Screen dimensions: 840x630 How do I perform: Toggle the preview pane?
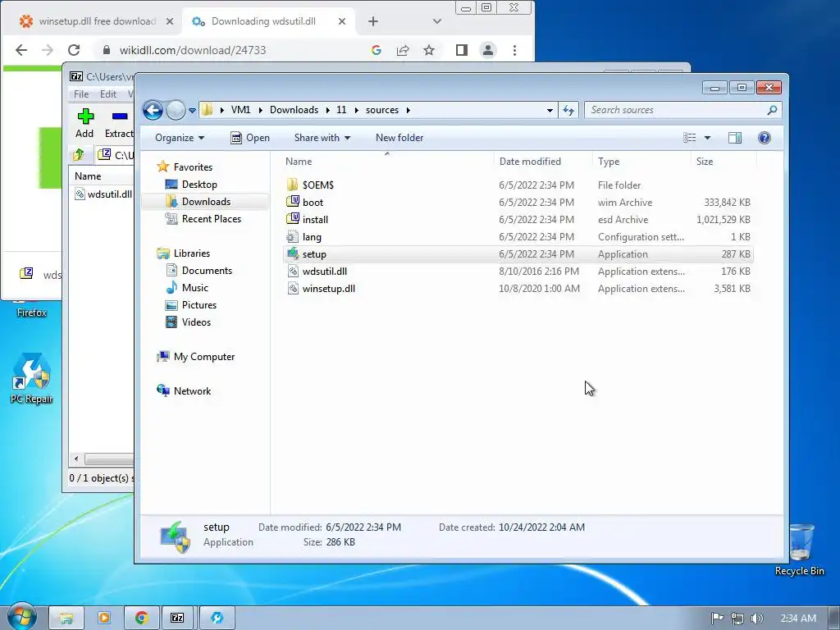click(735, 138)
